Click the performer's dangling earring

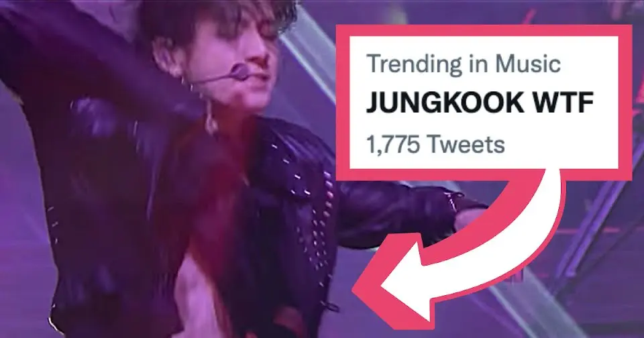(x=211, y=119)
